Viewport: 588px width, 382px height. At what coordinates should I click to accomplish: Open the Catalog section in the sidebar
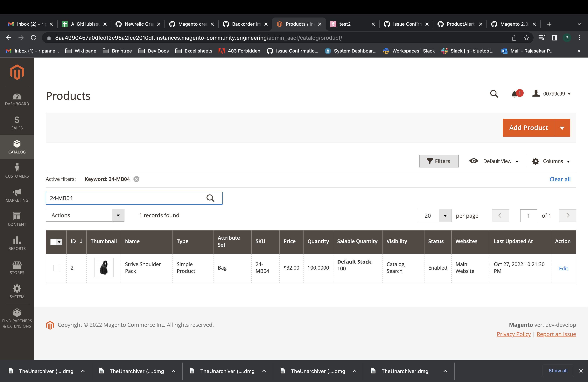17,147
